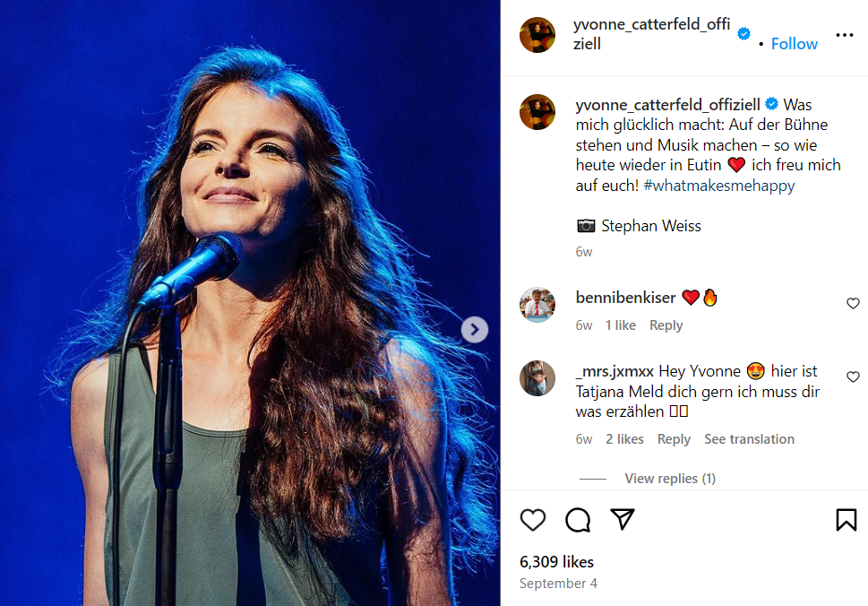Open bennibenkiser's profile picture
Viewport: 868px width, 606px height.
pyautogui.click(x=537, y=305)
